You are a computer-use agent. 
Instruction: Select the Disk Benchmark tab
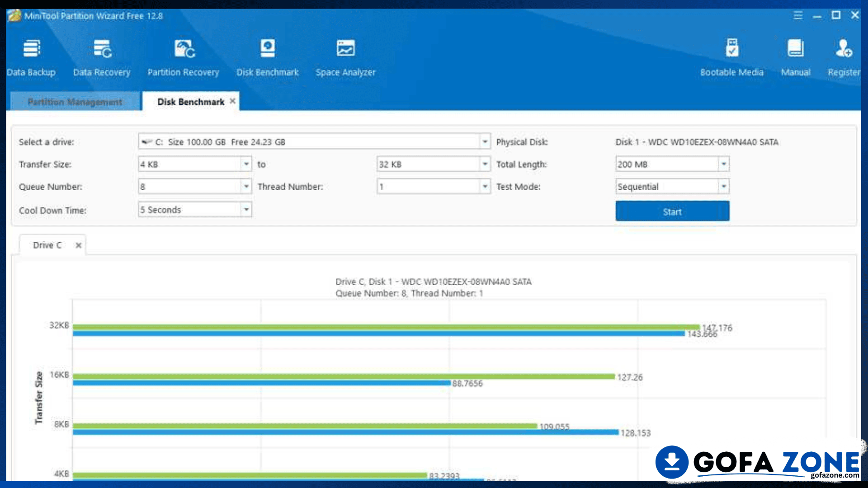click(x=191, y=102)
